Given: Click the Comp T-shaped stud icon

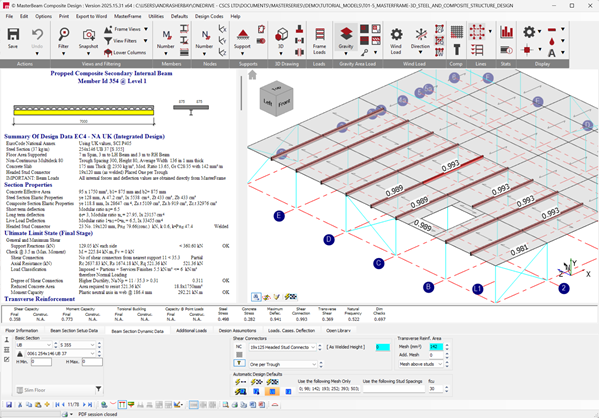Looking at the screenshot, I should [x=457, y=50].
